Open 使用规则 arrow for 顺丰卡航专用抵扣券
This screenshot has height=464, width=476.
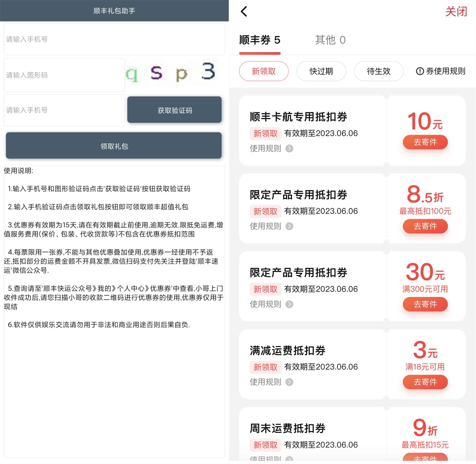point(289,148)
